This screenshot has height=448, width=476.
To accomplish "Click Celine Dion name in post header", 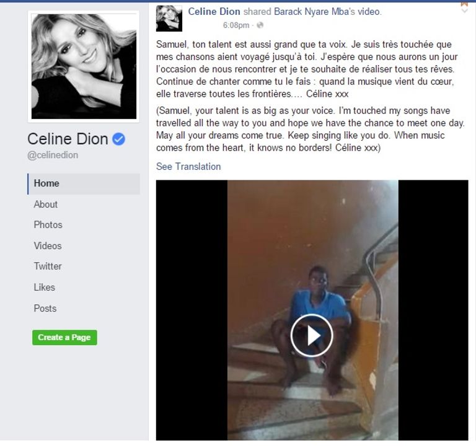I will tap(214, 12).
